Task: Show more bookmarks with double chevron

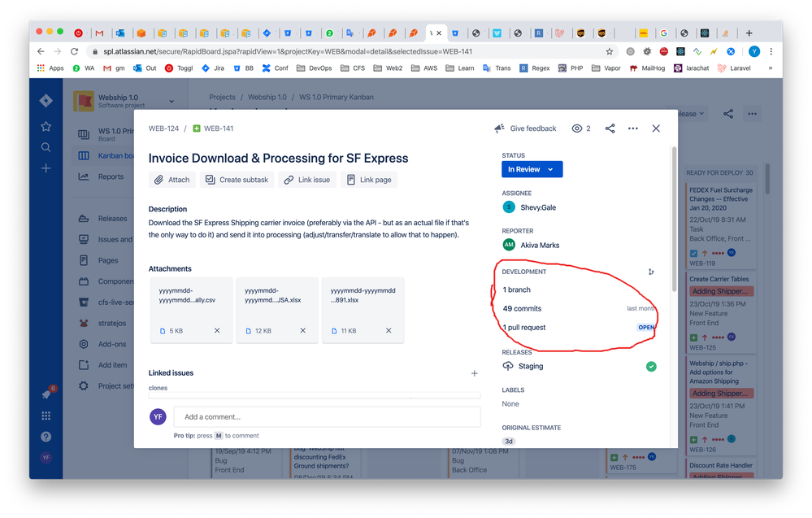Action: (x=771, y=68)
